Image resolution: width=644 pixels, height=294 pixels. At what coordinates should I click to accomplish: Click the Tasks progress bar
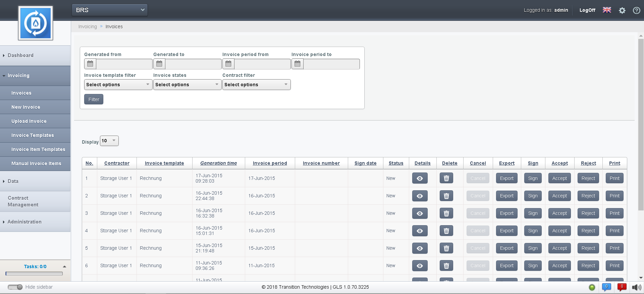point(34,274)
